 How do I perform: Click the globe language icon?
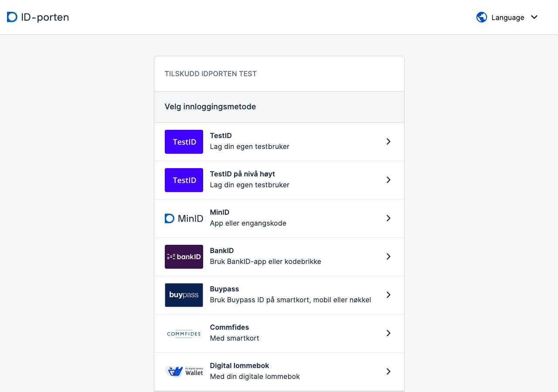point(482,17)
